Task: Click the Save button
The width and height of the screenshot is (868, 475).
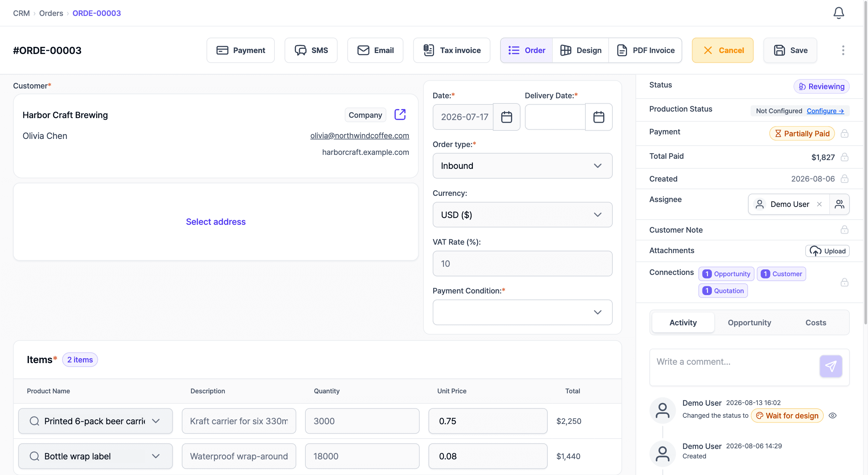Action: pos(790,50)
